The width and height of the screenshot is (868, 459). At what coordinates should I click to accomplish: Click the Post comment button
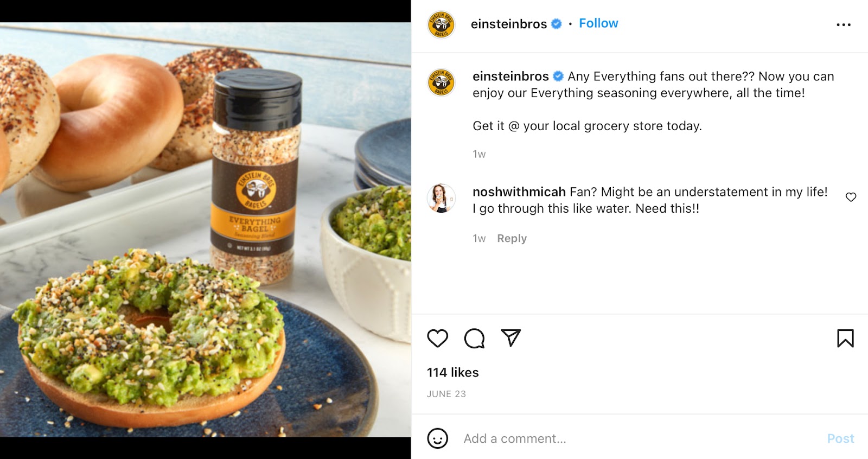840,438
